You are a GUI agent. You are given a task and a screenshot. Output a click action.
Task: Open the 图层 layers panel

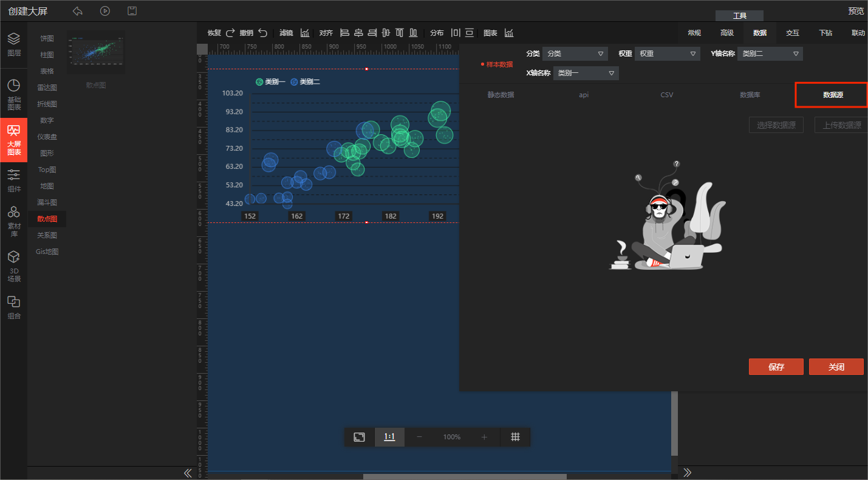coord(13,44)
